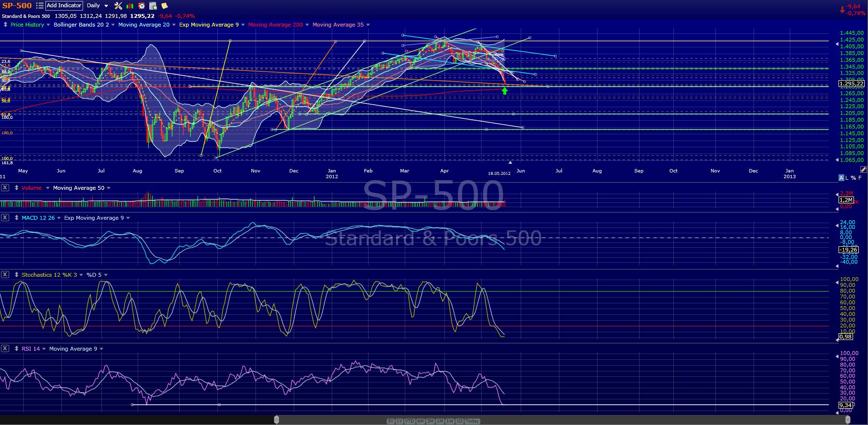This screenshot has height=425, width=868.
Task: Set a price alert with the alarm clock icon
Action: click(x=142, y=6)
